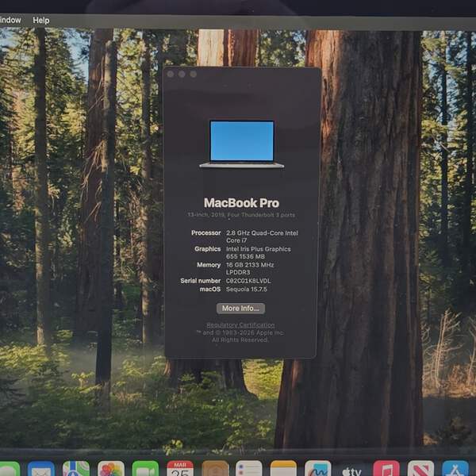The height and width of the screenshot is (476, 476).
Task: Open Apple TV from the dock
Action: coord(352,470)
